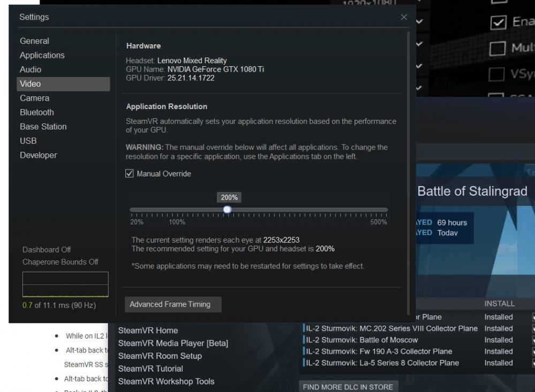Screen dimensions: 535x392
Task: Close the SteamVR Settings window
Action: (x=403, y=17)
